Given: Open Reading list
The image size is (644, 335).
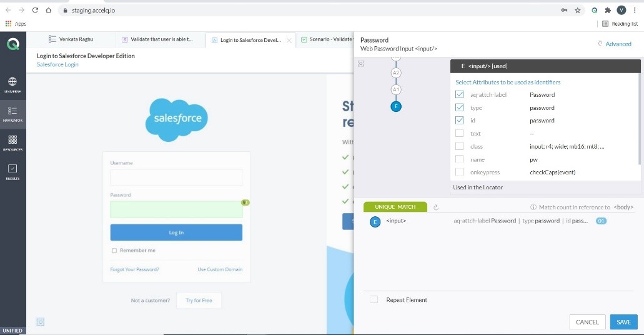Looking at the screenshot, I should coord(620,24).
